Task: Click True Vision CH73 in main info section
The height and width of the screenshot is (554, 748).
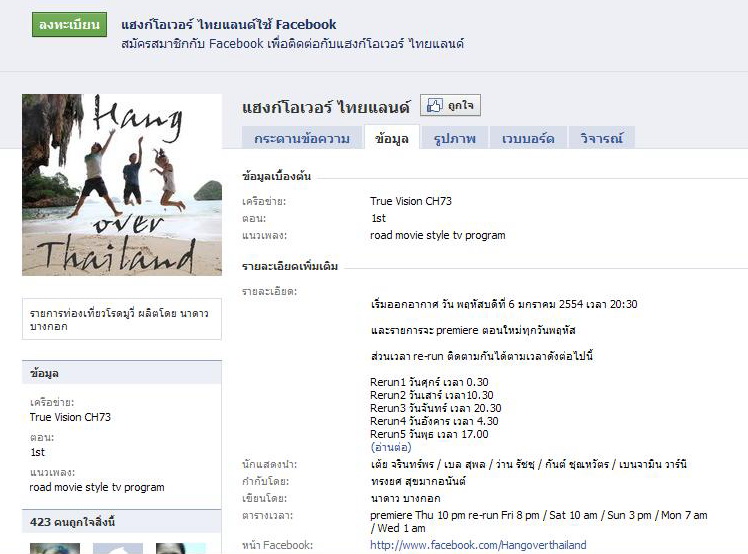Action: click(411, 201)
